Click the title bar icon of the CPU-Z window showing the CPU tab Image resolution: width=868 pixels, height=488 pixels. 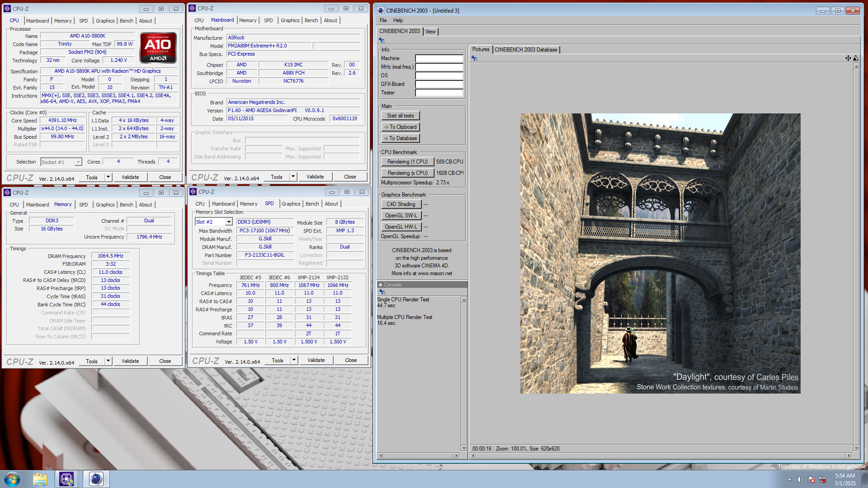[7, 9]
